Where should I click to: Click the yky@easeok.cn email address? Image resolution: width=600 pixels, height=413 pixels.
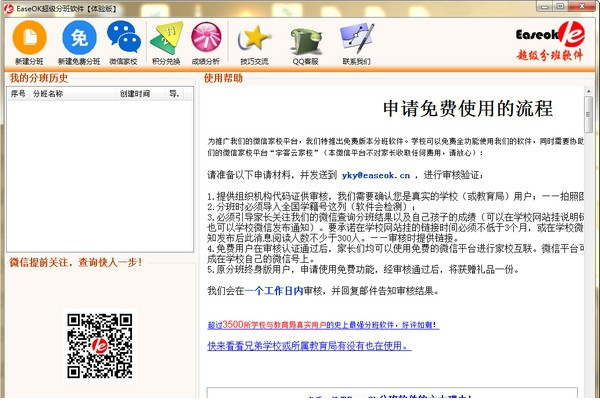(376, 175)
